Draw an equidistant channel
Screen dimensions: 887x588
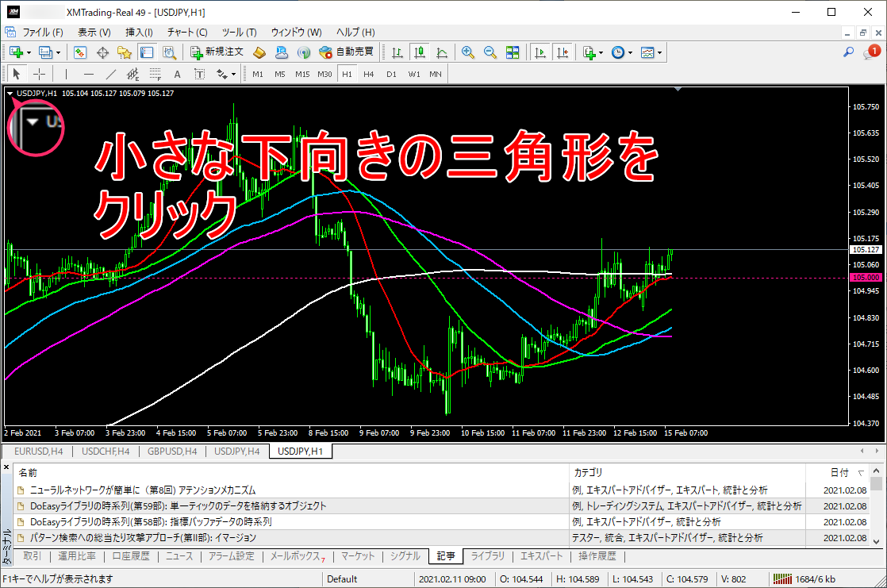click(x=133, y=74)
